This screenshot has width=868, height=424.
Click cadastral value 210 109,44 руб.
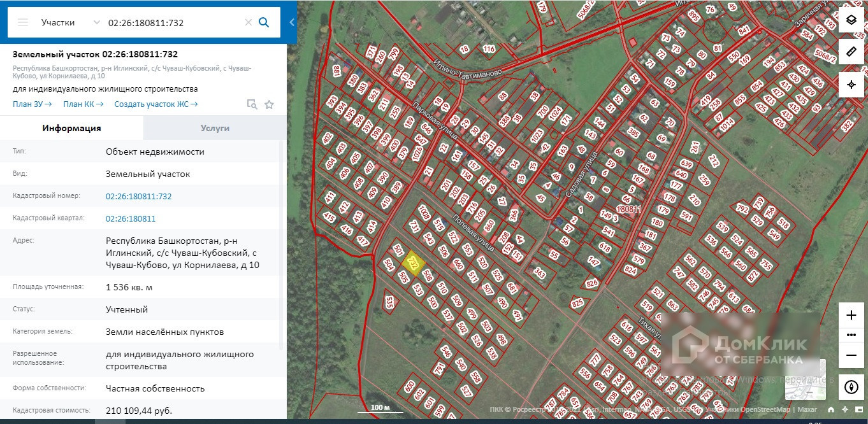pyautogui.click(x=139, y=411)
